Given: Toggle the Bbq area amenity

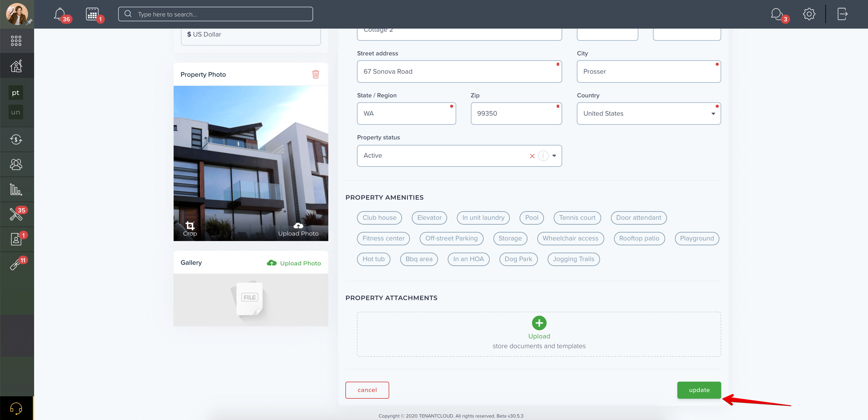Looking at the screenshot, I should [419, 259].
